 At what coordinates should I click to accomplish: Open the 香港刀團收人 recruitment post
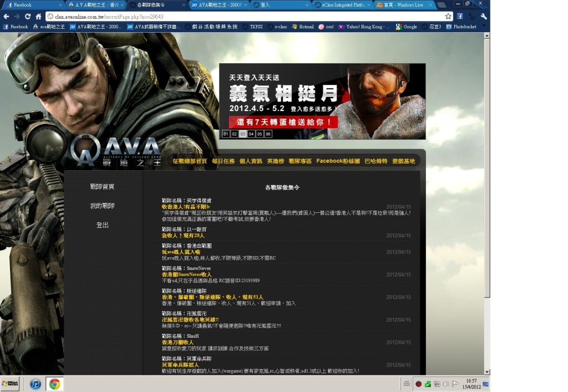tap(177, 342)
